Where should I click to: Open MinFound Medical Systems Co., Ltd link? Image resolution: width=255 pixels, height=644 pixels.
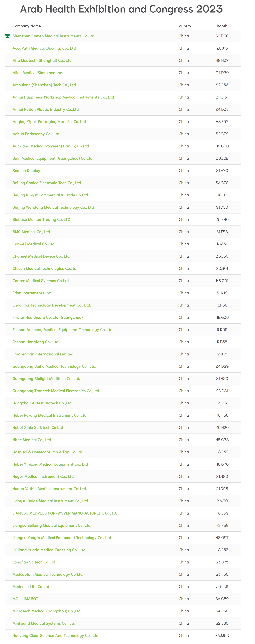[x=44, y=623]
